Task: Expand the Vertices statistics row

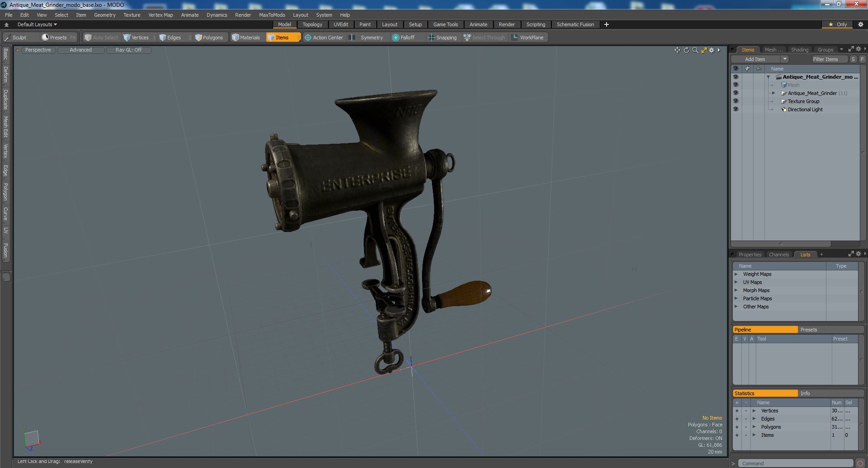Action: 754,411
